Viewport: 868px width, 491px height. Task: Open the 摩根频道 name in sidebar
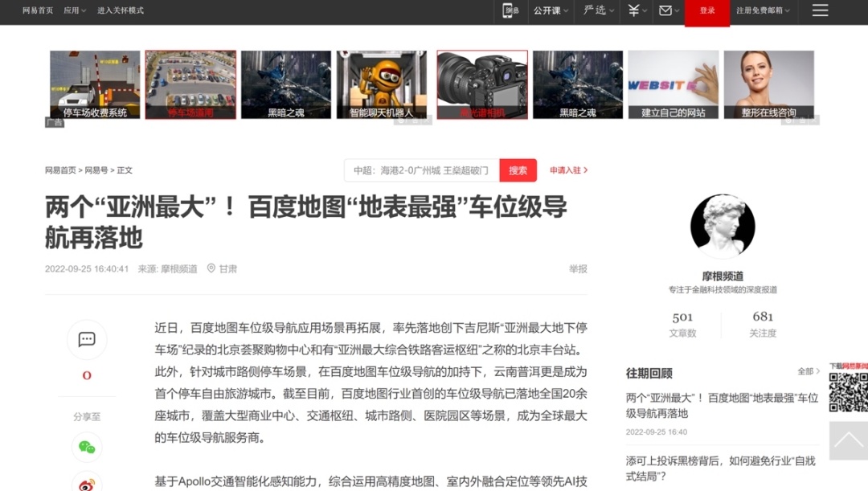(723, 276)
